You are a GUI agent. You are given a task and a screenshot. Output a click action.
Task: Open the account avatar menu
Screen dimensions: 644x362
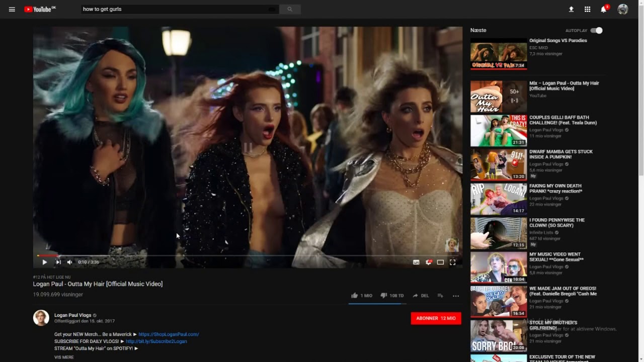coord(623,9)
